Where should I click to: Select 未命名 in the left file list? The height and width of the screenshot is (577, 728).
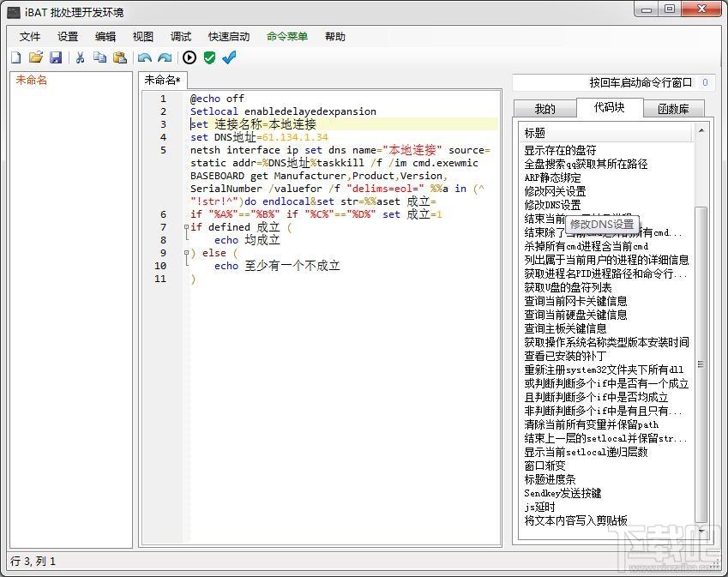point(32,80)
